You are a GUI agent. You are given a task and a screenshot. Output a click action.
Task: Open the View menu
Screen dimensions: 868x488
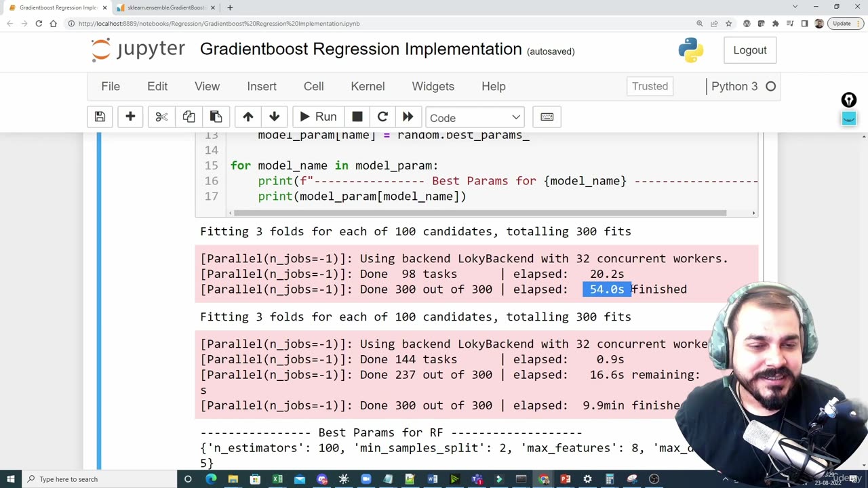pos(207,86)
